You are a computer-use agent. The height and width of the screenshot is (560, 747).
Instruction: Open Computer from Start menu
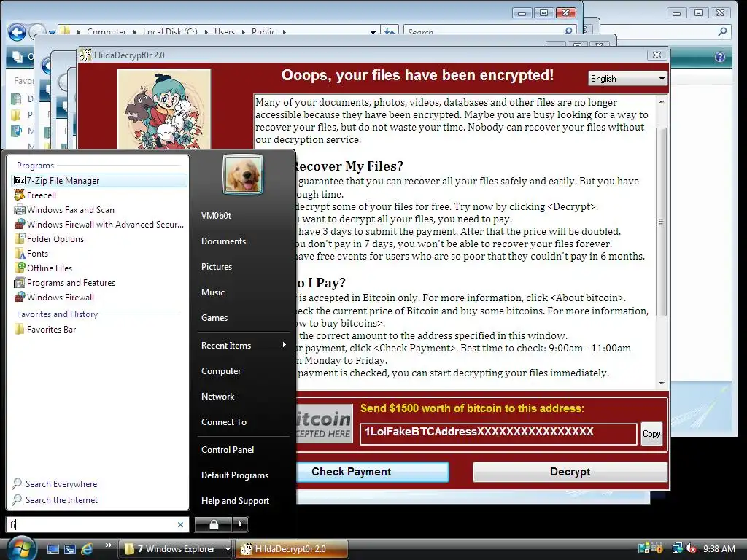point(221,371)
